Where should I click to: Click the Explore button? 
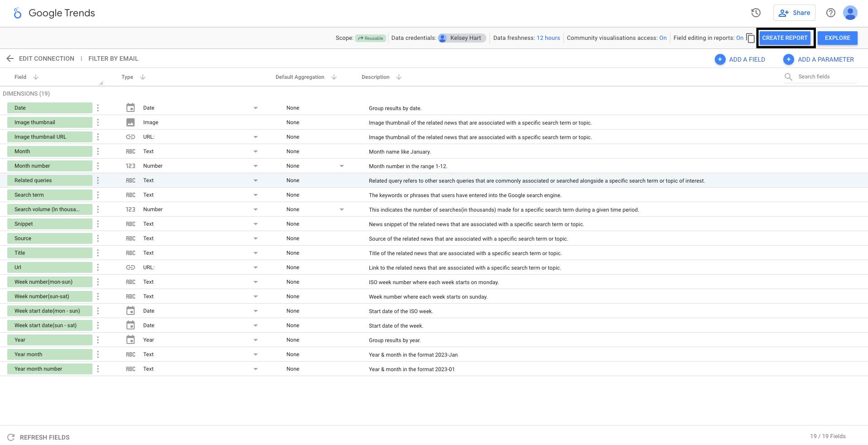[x=837, y=38]
